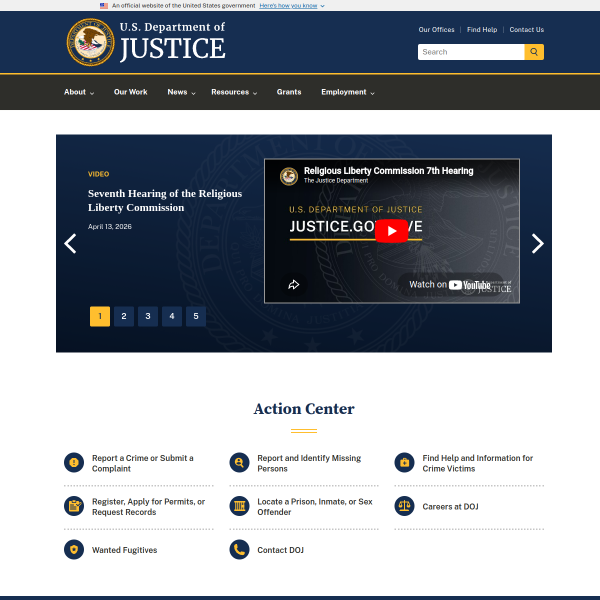Go to previous slide with left arrow
The image size is (600, 600).
pos(70,243)
